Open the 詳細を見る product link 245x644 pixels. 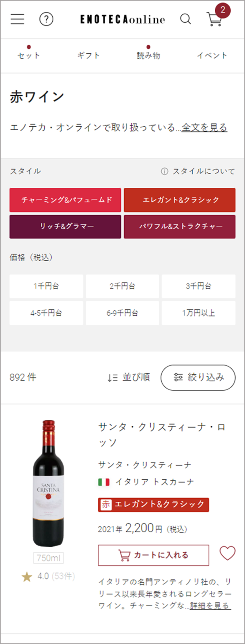click(x=209, y=605)
